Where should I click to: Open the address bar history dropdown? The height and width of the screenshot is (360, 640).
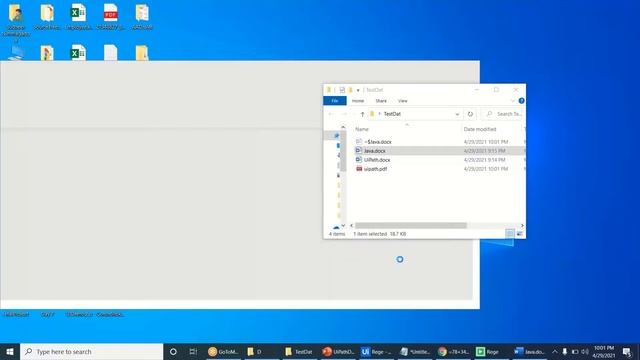click(x=457, y=114)
